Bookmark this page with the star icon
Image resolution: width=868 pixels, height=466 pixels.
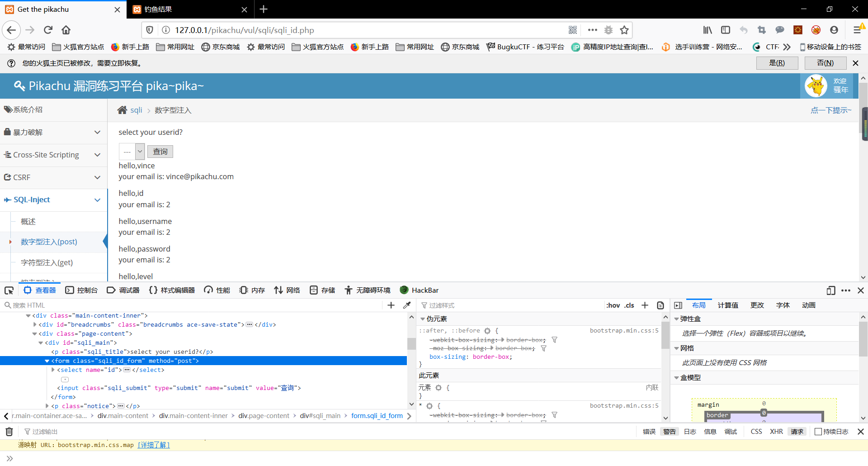pyautogui.click(x=624, y=30)
